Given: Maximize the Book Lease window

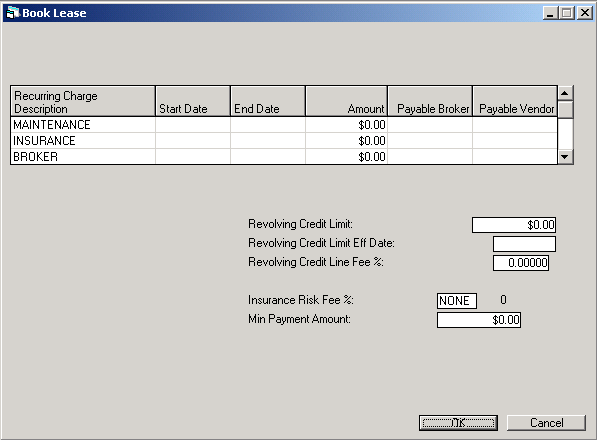Looking at the screenshot, I should pyautogui.click(x=567, y=13).
